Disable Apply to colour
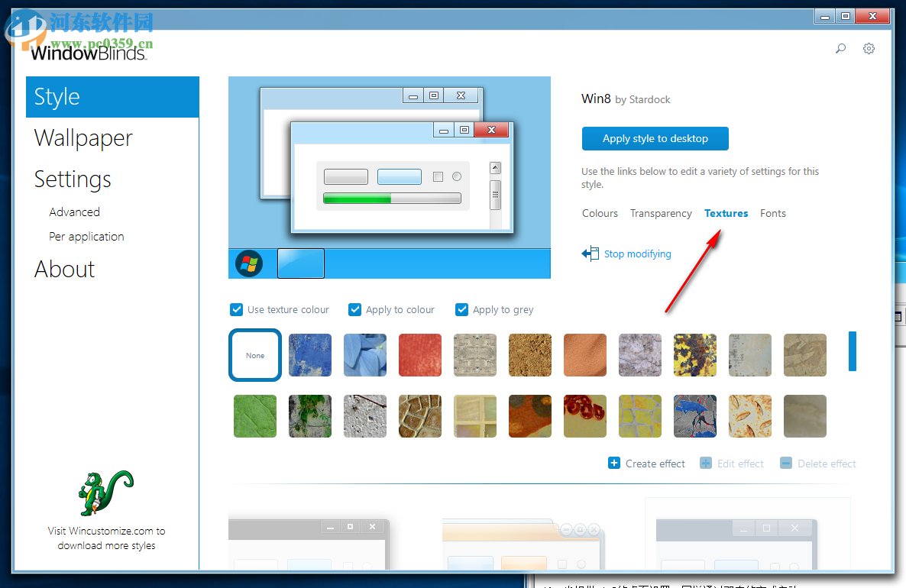Image resolution: width=906 pixels, height=588 pixels. 354,309
